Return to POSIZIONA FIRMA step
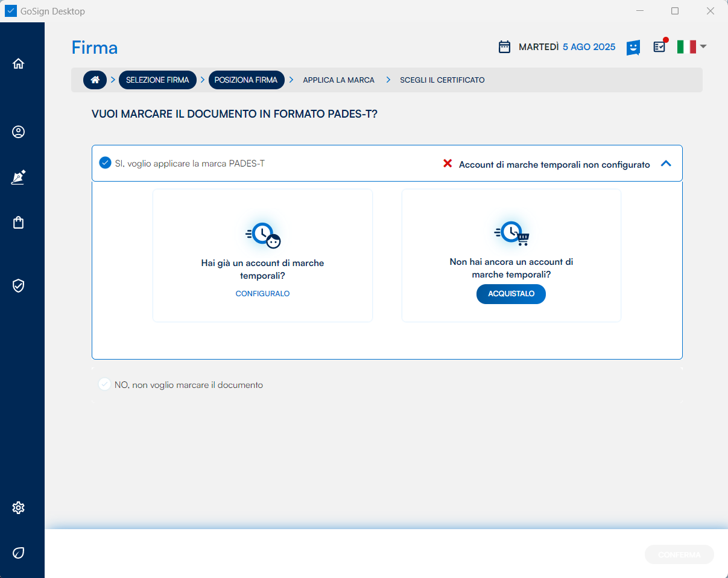The width and height of the screenshot is (728, 578). coord(246,80)
